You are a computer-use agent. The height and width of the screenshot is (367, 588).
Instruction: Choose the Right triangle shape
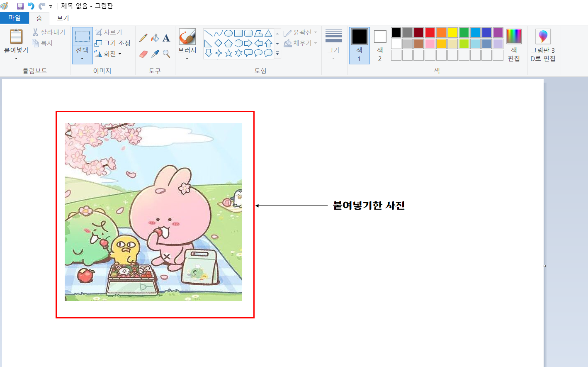coord(209,43)
